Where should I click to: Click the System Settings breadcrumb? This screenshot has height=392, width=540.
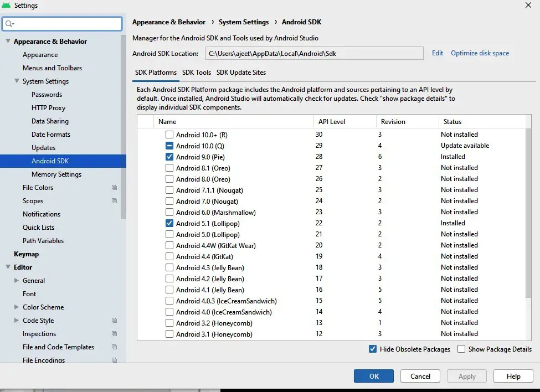pyautogui.click(x=244, y=22)
